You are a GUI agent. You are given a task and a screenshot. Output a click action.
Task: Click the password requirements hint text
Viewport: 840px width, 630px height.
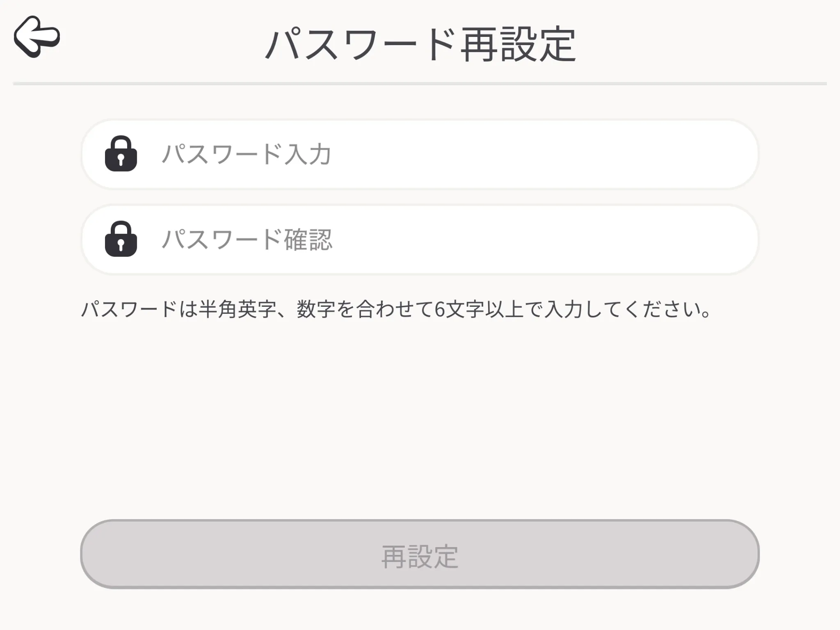click(x=396, y=309)
